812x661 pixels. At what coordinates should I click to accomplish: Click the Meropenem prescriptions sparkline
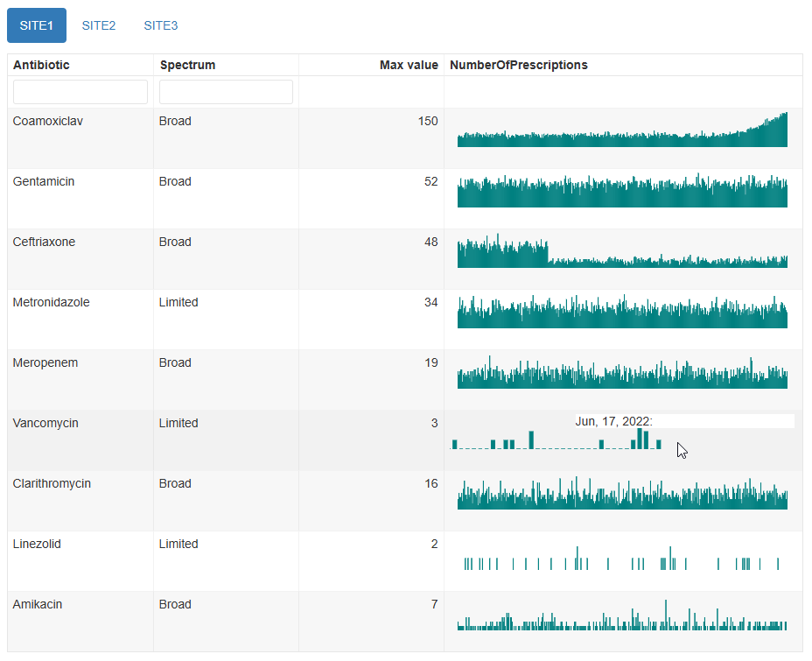point(622,375)
